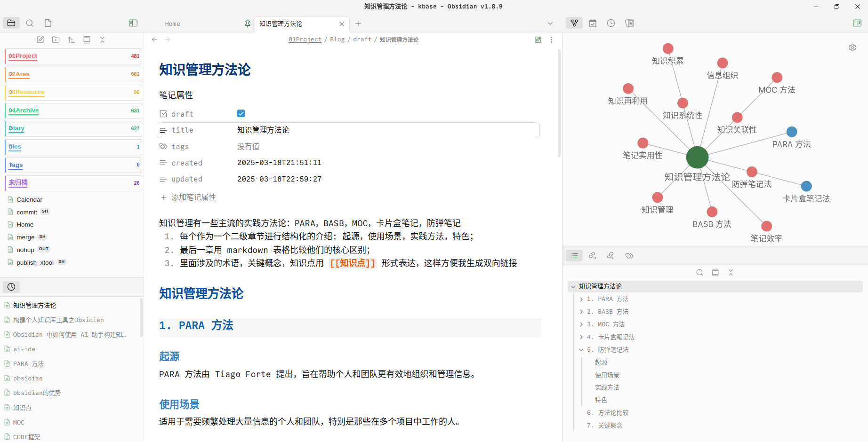Screen dimensions: 868x442
Task: Expand the '1. PARA 方法' outline item
Action: tap(581, 300)
